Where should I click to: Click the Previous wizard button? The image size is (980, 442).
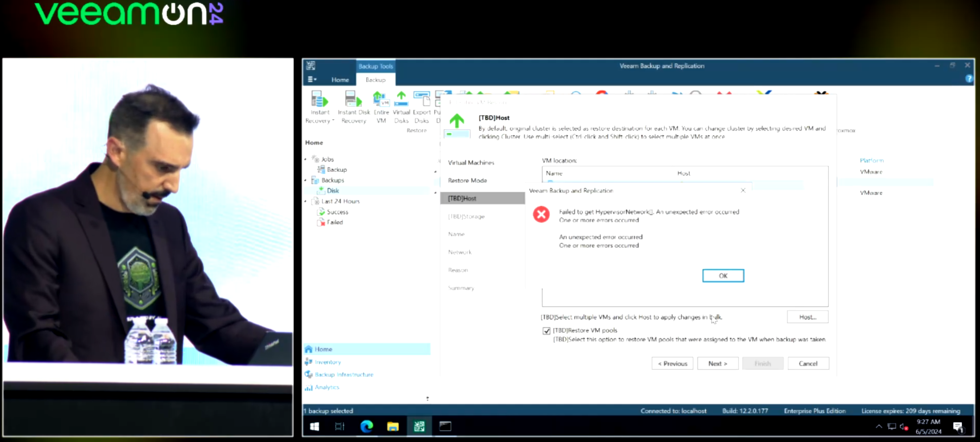tap(672, 363)
